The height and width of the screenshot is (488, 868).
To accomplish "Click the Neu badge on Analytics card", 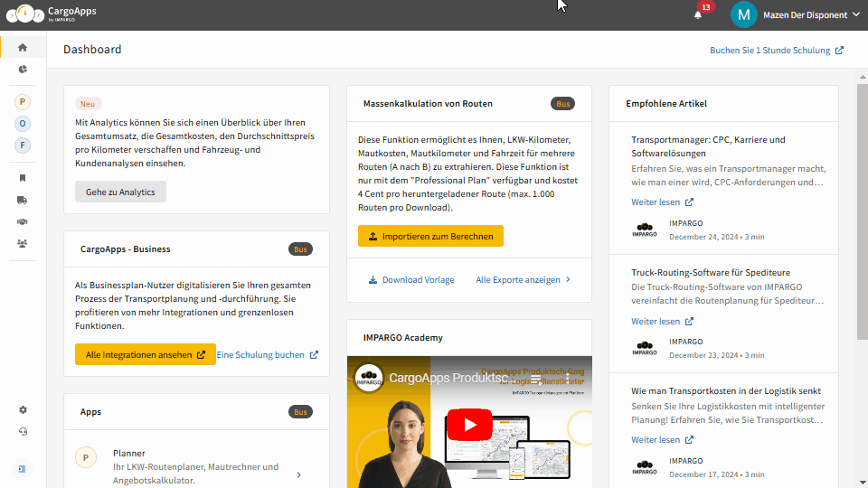I will [88, 103].
